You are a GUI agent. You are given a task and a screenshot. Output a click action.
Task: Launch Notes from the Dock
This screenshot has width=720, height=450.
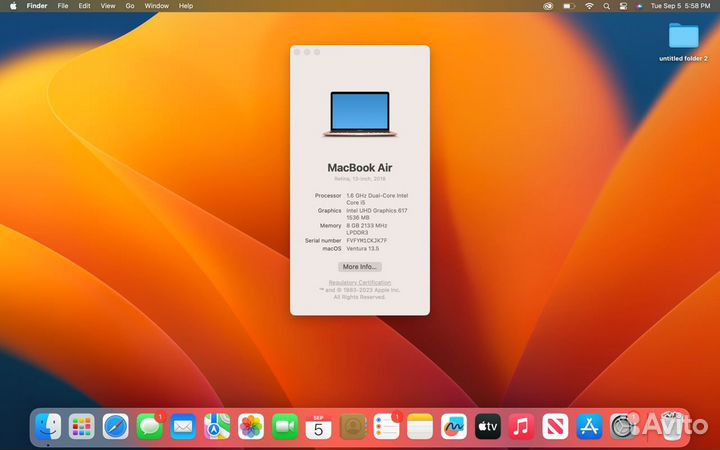coord(420,427)
